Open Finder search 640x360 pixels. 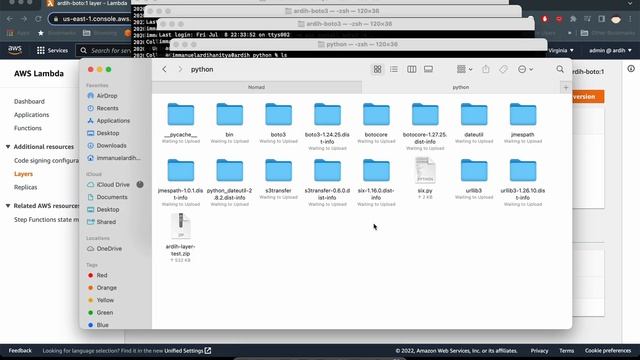pos(560,69)
